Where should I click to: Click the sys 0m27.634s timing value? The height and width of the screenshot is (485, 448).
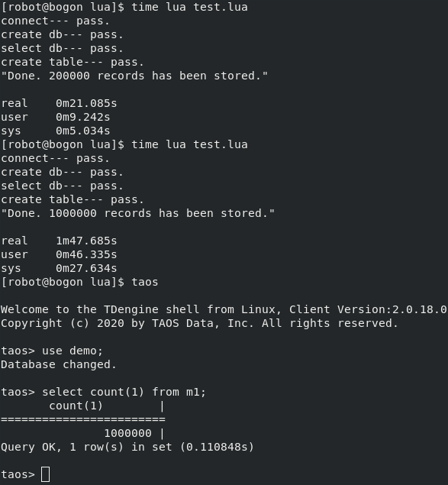click(86, 268)
